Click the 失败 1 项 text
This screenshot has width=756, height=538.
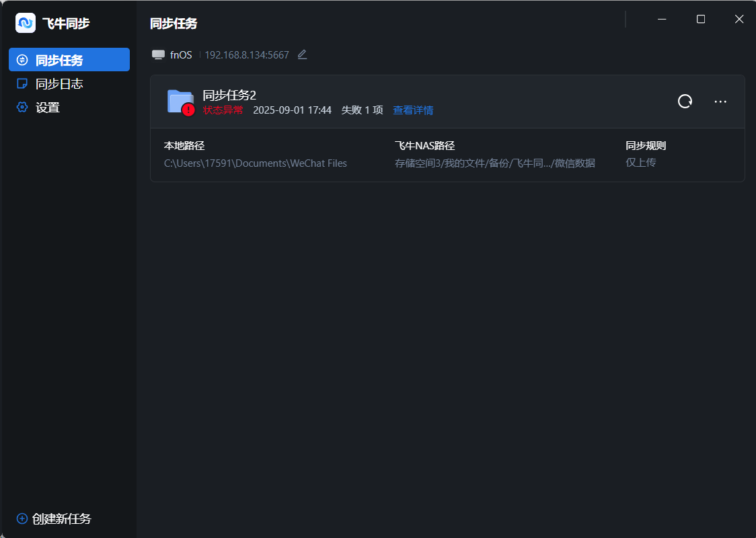[x=362, y=110]
